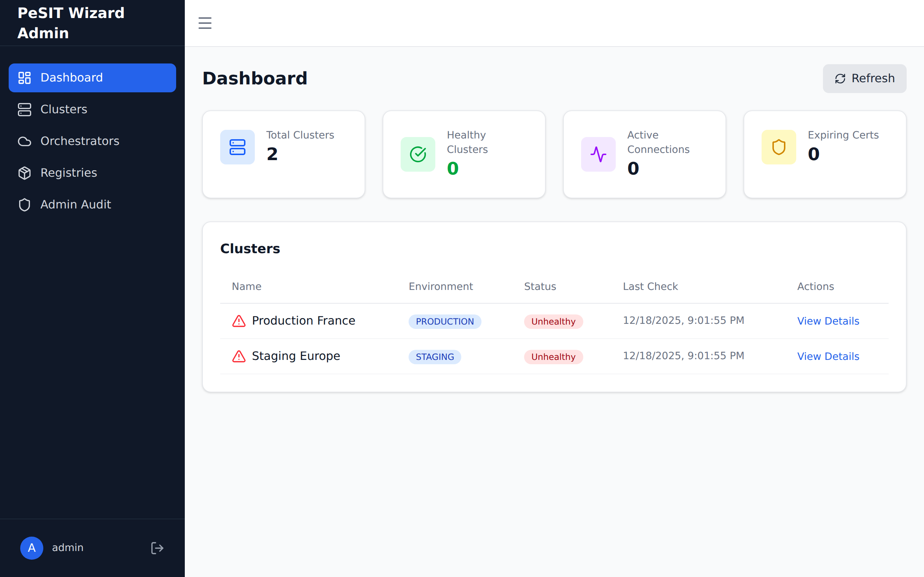Select the Admin Audit shield icon
This screenshot has height=577, width=924.
pos(25,204)
